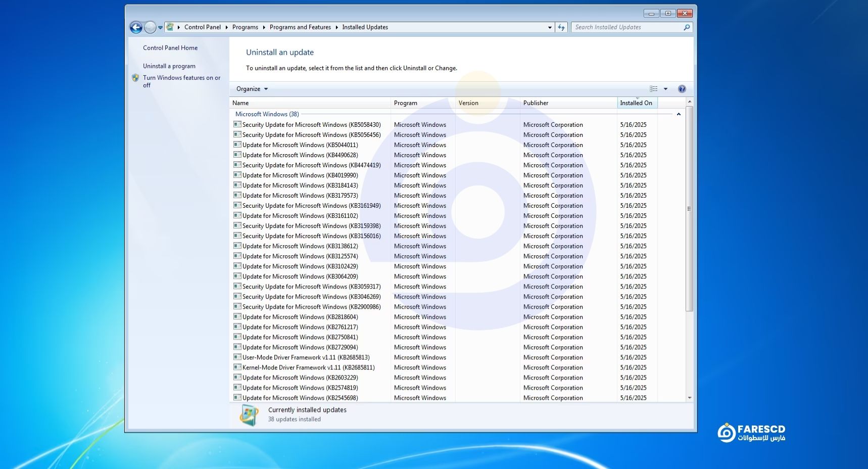868x469 pixels.
Task: Click the change view icon
Action: pyautogui.click(x=653, y=89)
